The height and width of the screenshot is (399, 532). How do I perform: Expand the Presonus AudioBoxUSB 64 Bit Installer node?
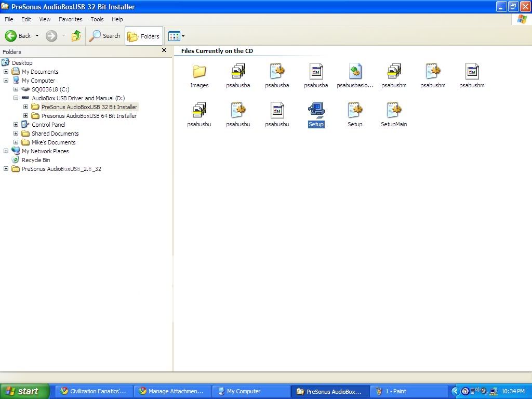(x=25, y=116)
